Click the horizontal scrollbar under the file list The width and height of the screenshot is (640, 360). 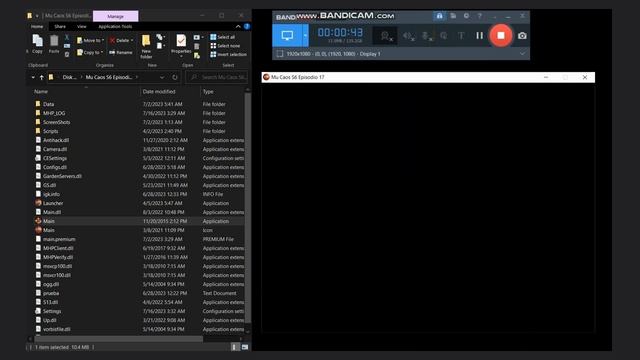click(119, 339)
